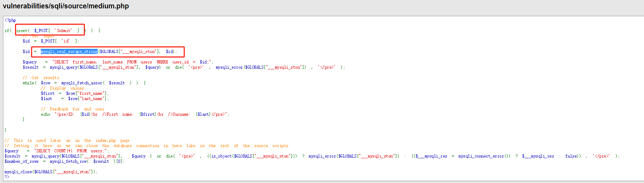
Task: Click the comment 'This is used later on in the index.php page'
Action: [67, 140]
